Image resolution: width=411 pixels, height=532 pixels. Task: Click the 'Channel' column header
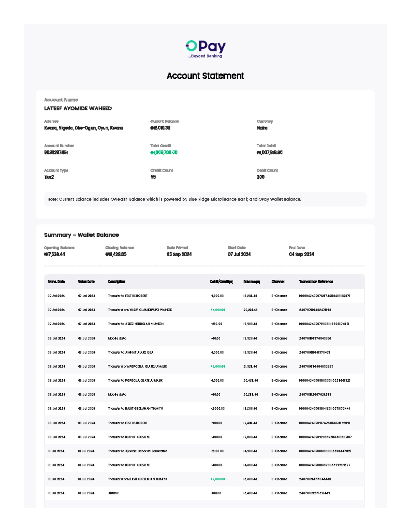[278, 282]
